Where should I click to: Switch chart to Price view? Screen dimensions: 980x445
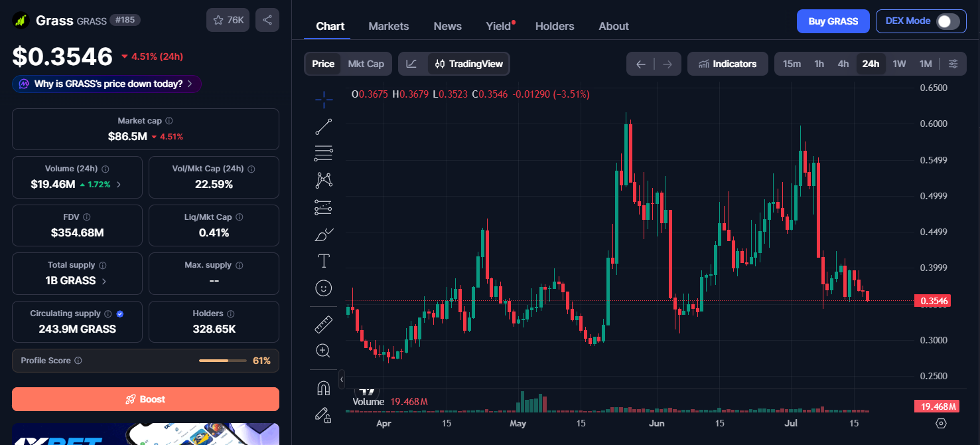(323, 64)
